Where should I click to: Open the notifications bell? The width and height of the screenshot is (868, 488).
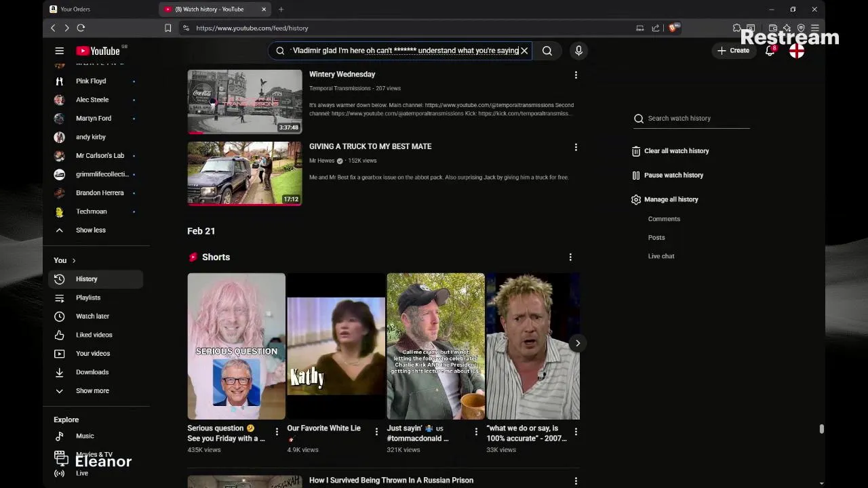tap(770, 51)
